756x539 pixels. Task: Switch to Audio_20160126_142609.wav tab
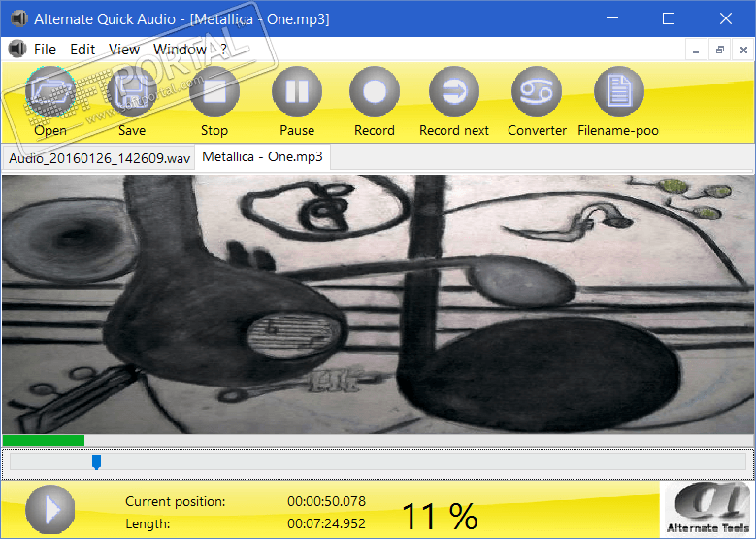coord(99,158)
